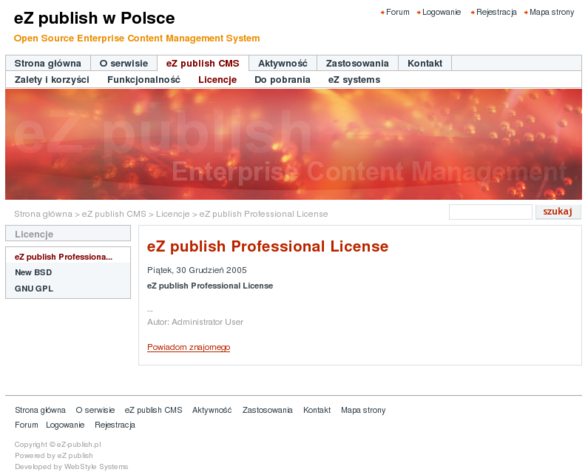The height and width of the screenshot is (475, 588).
Task: Open New BSD license in sidebar
Action: [x=33, y=273]
